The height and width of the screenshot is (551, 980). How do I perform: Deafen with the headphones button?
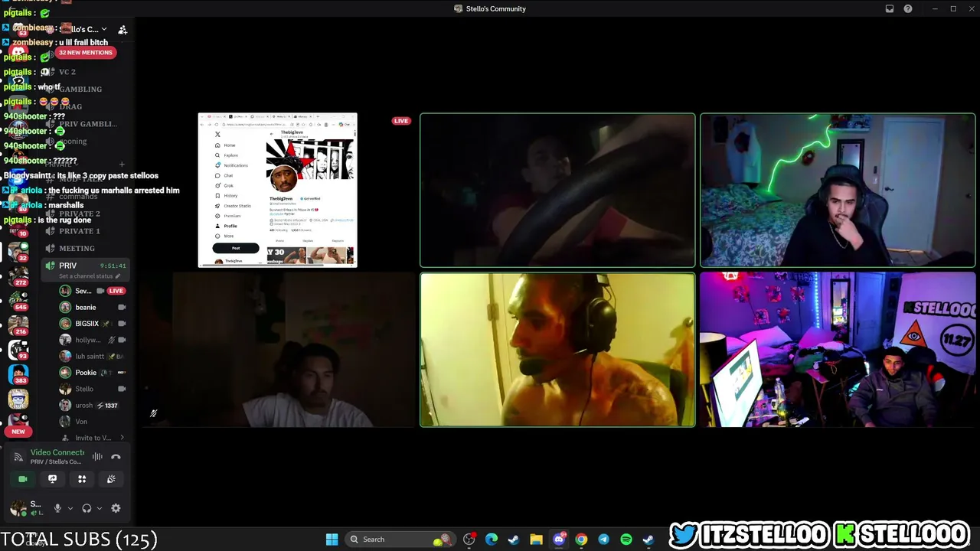[x=87, y=508]
